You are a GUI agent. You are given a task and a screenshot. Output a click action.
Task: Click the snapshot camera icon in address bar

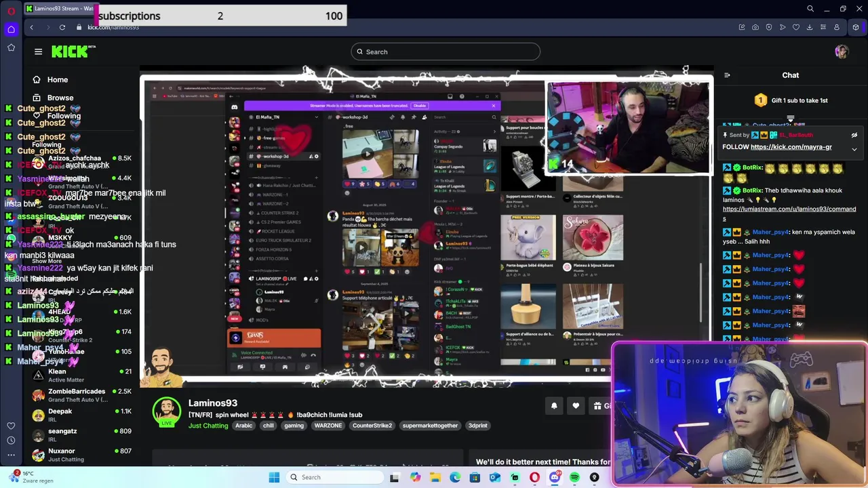tap(755, 27)
